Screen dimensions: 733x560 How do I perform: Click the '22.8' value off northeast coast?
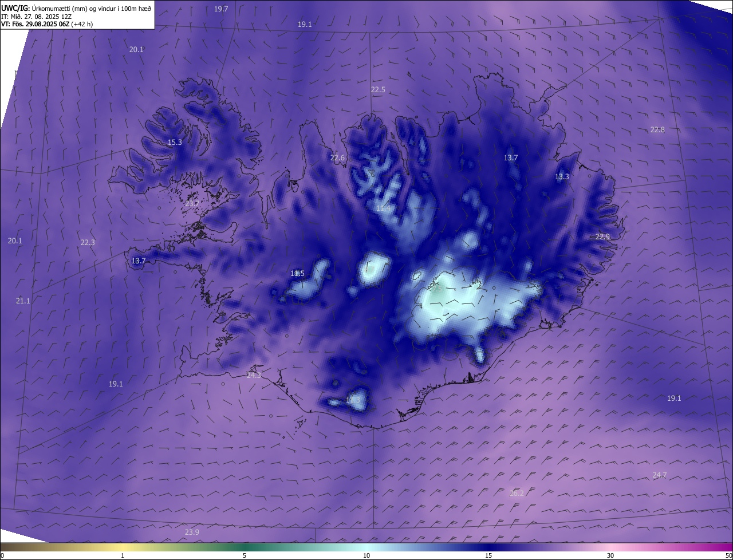tap(657, 129)
